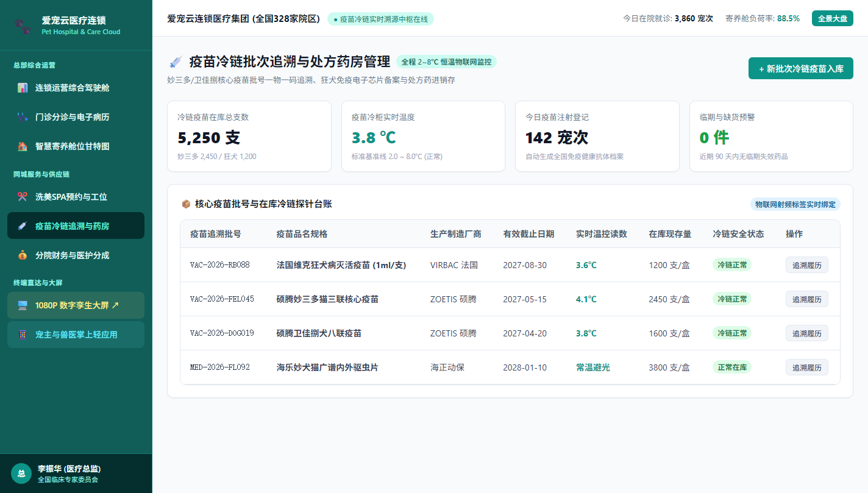Click the 3800 支/盒 stock value
Viewport: 868px width, 493px height.
[669, 367]
